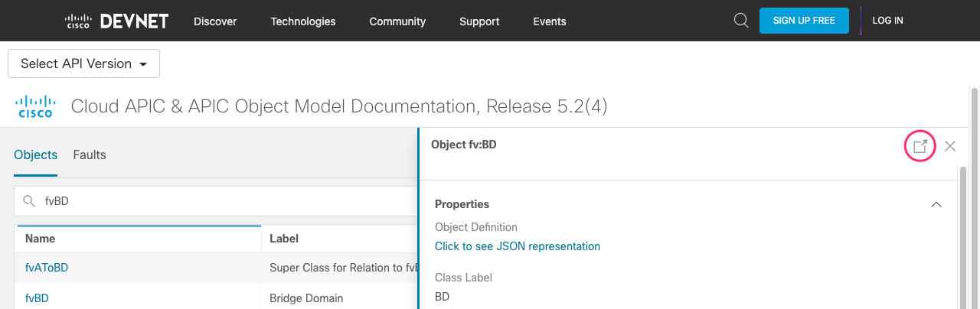Open the Events menu
This screenshot has width=980, height=309.
550,21
